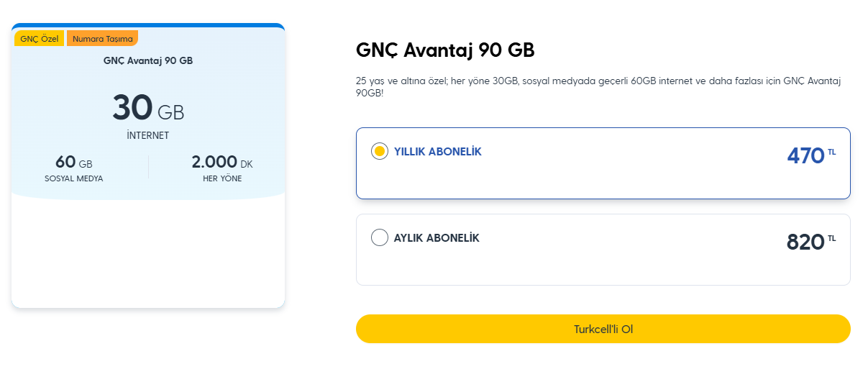Viewport: 868px width, 377px height.
Task: Select the Yıllık Abonelik radio button
Action: 380,152
